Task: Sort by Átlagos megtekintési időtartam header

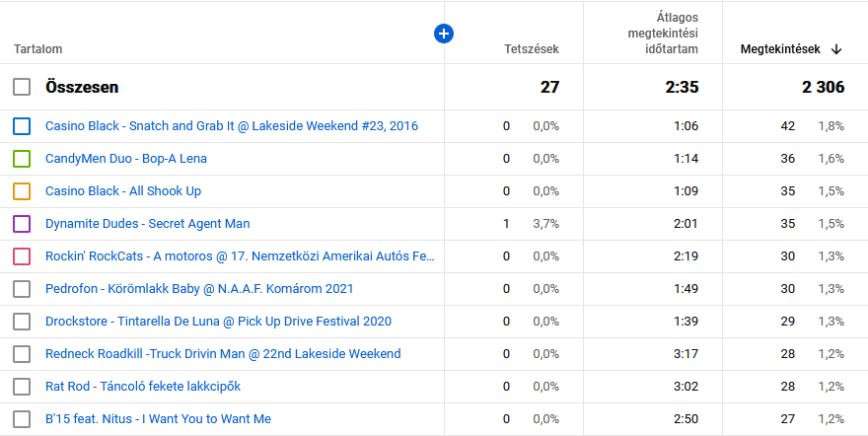Action: [x=664, y=34]
